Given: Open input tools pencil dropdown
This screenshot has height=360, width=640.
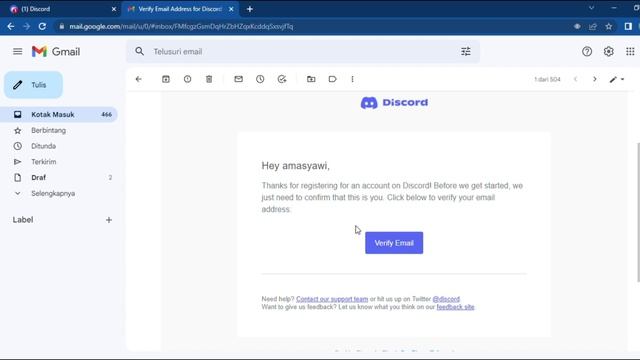Looking at the screenshot, I should click(617, 79).
